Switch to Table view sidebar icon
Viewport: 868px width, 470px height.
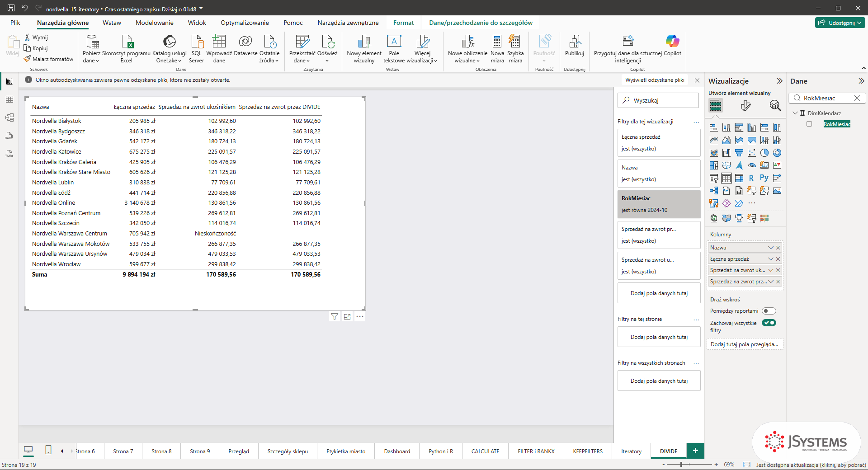pos(9,99)
